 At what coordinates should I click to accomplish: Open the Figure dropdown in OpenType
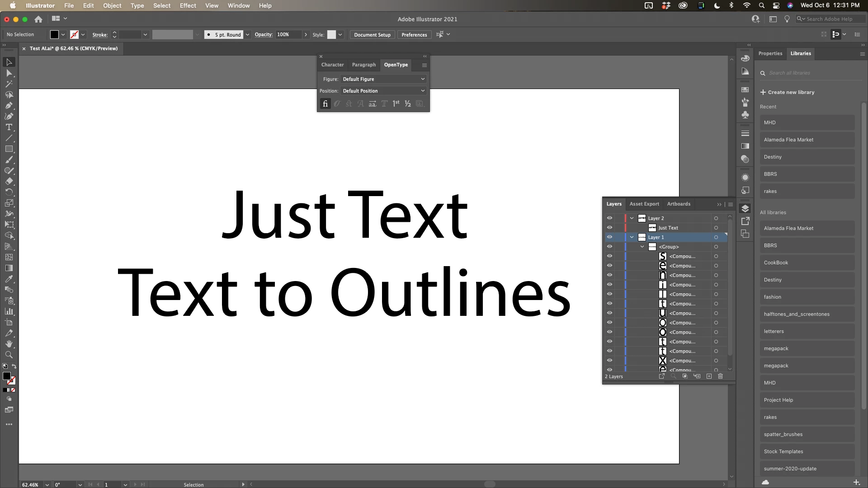(x=383, y=79)
